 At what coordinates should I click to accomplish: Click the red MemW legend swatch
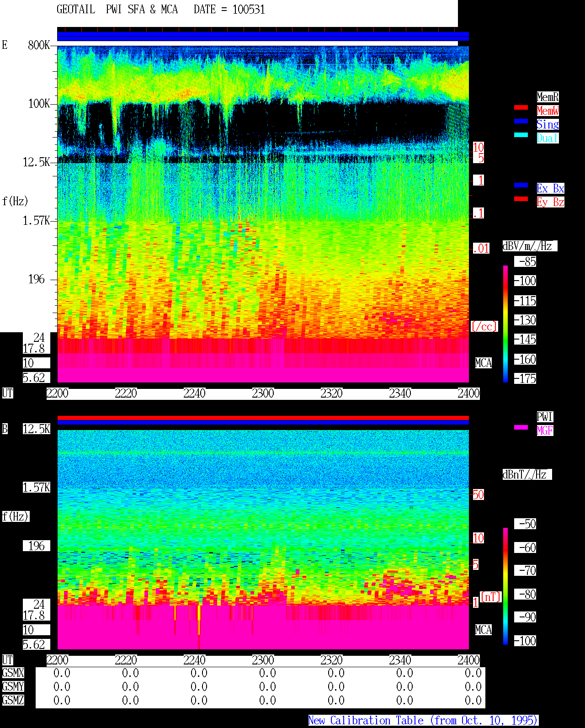(x=521, y=107)
